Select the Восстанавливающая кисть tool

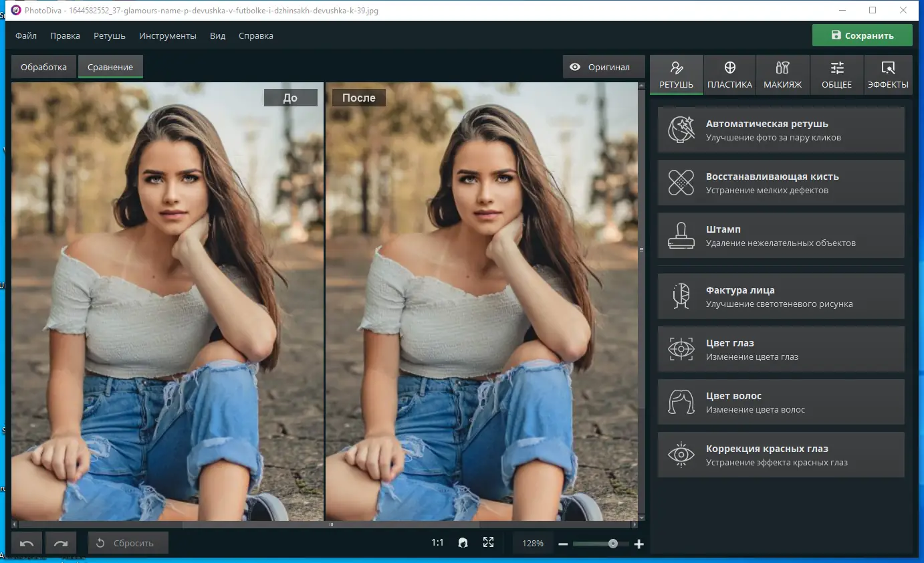pyautogui.click(x=781, y=183)
